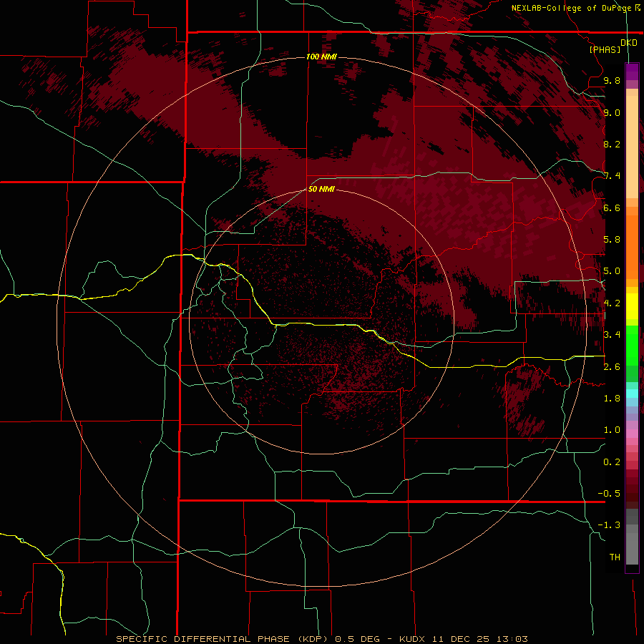Click the bright green segment of color bar

[632, 345]
